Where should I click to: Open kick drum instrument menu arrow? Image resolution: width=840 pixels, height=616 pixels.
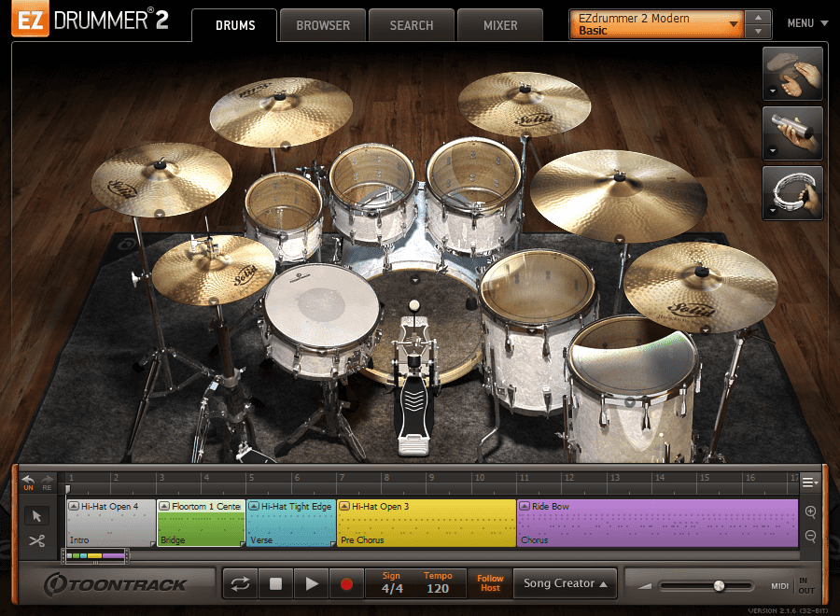[x=414, y=280]
